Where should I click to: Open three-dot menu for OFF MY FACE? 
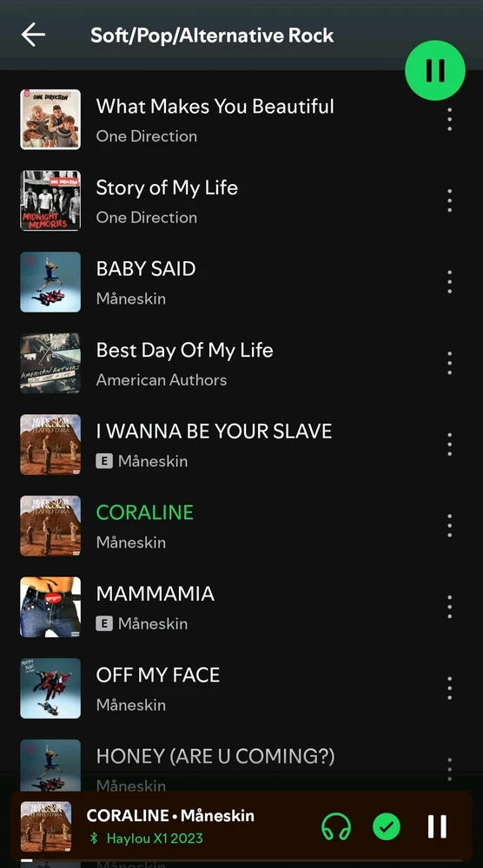(x=449, y=688)
